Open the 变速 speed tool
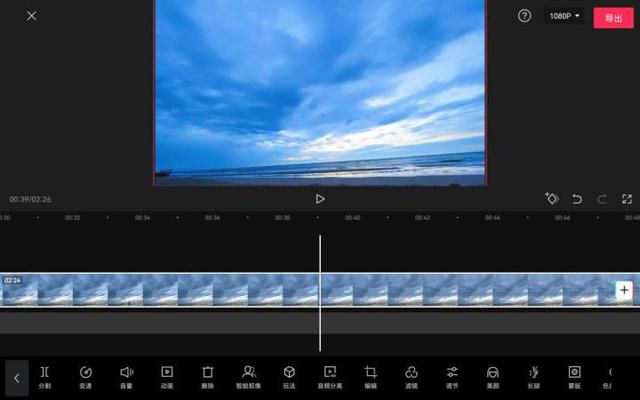 85,378
